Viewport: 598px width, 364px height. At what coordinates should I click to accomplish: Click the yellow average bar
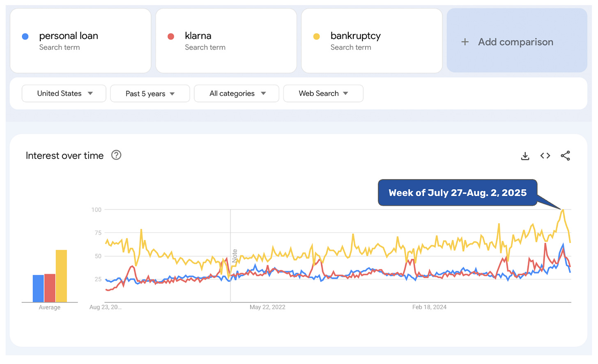coord(61,276)
